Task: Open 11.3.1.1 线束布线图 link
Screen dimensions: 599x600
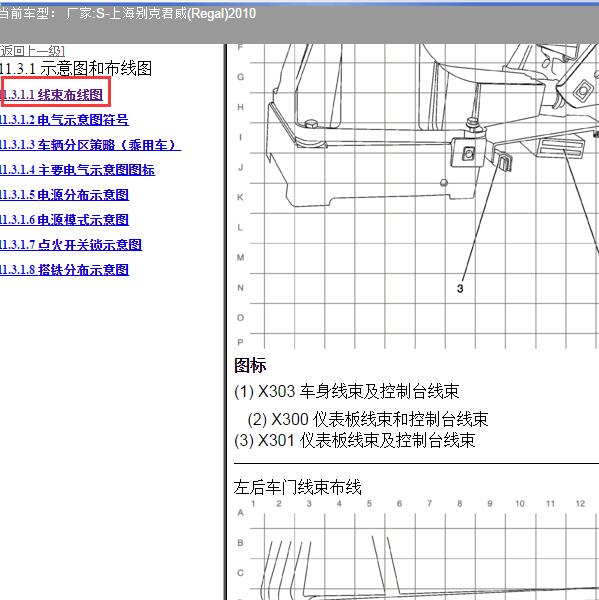Action: 52,95
